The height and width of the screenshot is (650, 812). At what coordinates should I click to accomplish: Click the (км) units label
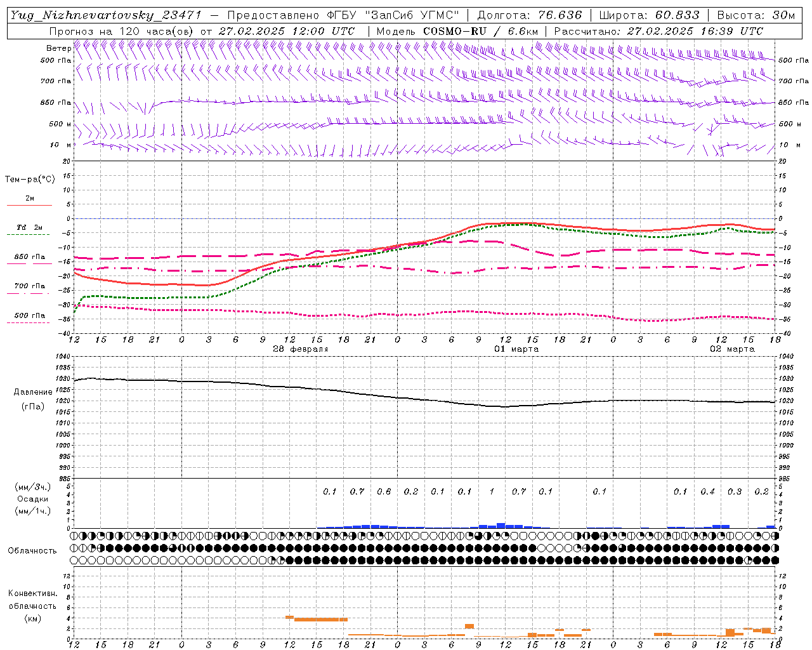(32, 618)
